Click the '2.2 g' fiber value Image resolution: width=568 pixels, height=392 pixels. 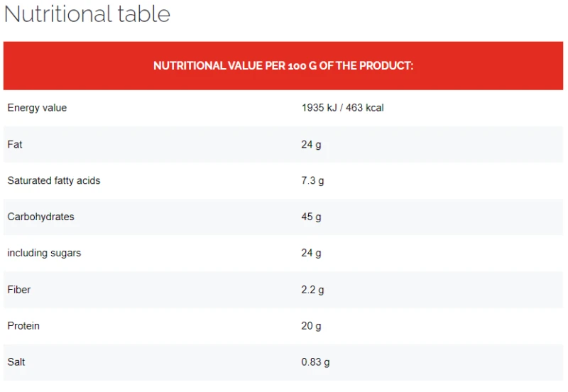(312, 290)
